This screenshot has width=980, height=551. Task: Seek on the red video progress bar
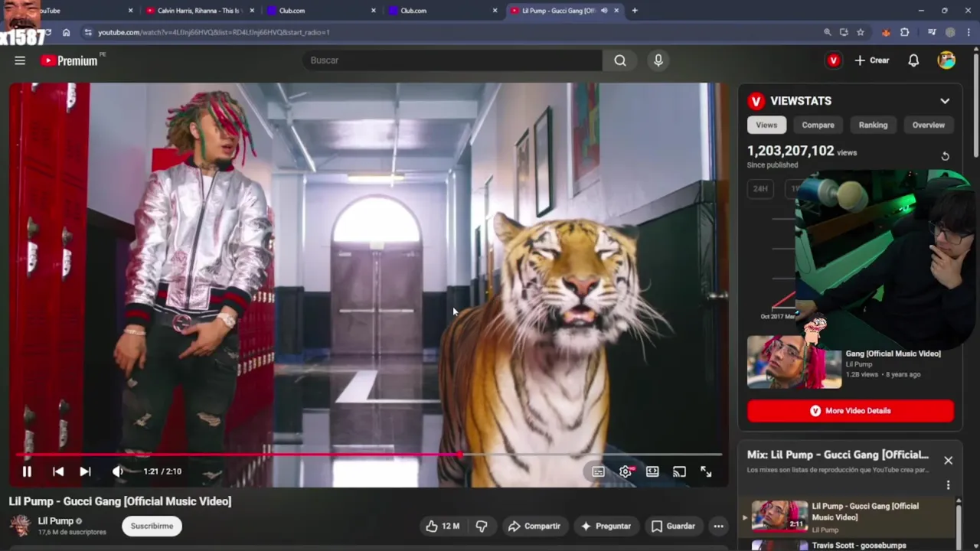click(368, 455)
